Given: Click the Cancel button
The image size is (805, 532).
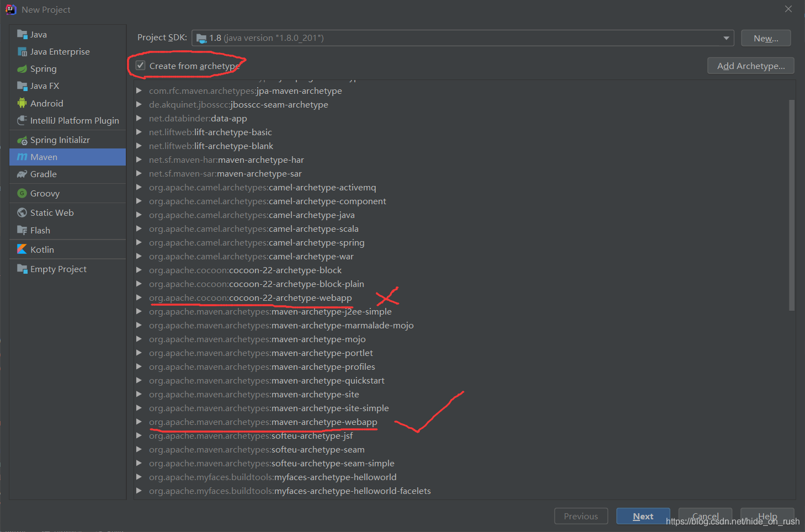Looking at the screenshot, I should [x=705, y=516].
